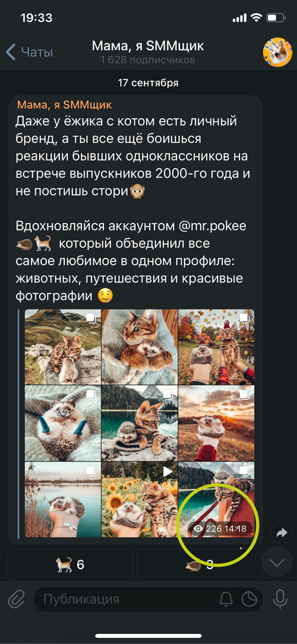Viewport: 297px width, 644px height.
Task: Open hedgehog with blue socks photo
Action: pos(63,423)
